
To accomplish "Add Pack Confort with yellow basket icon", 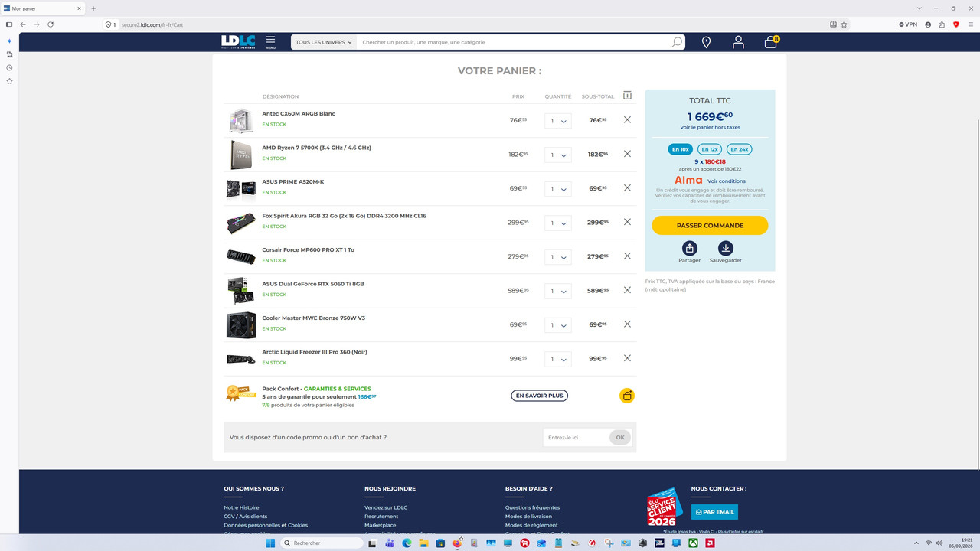I will 627,396.
